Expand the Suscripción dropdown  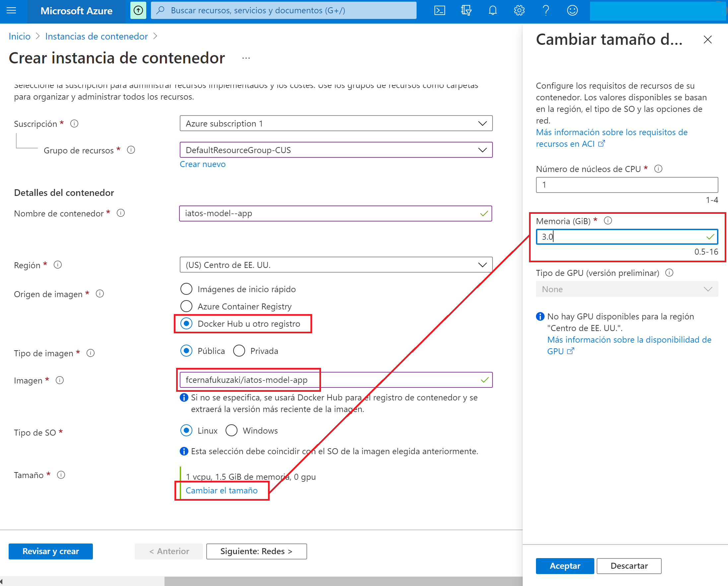point(336,124)
